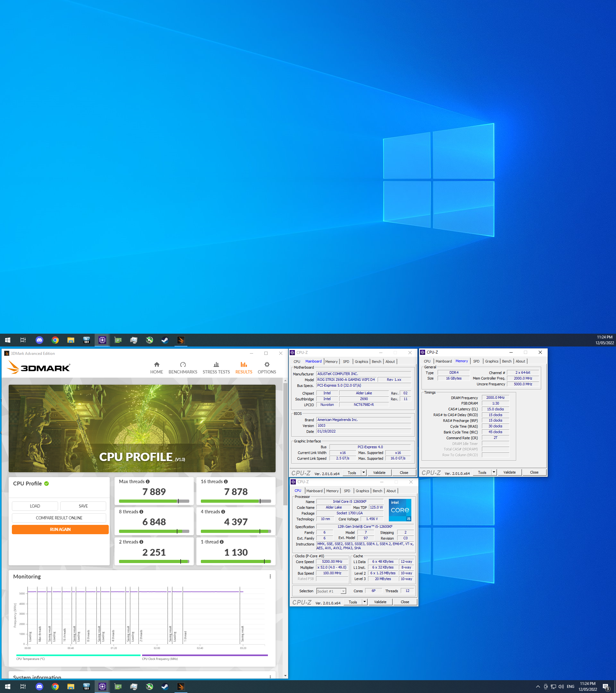The image size is (616, 693).
Task: Click the CAS# Latency 15.0 clocks value
Action: point(495,409)
